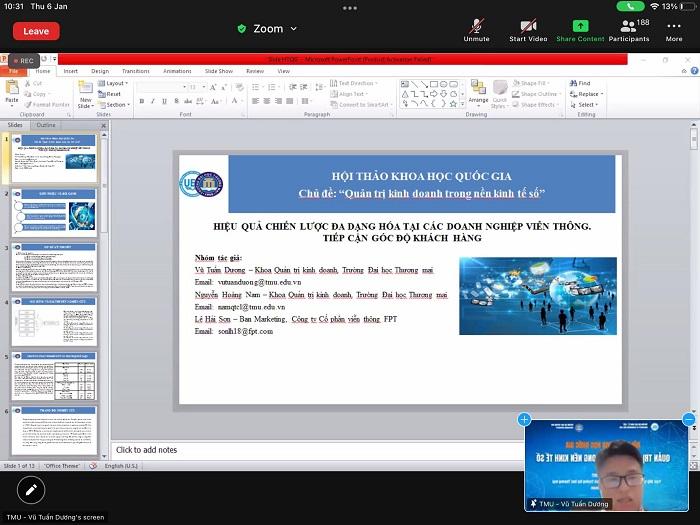The image size is (700, 525).
Task: Expand the Layout dropdown in ribbon
Action: (116, 83)
